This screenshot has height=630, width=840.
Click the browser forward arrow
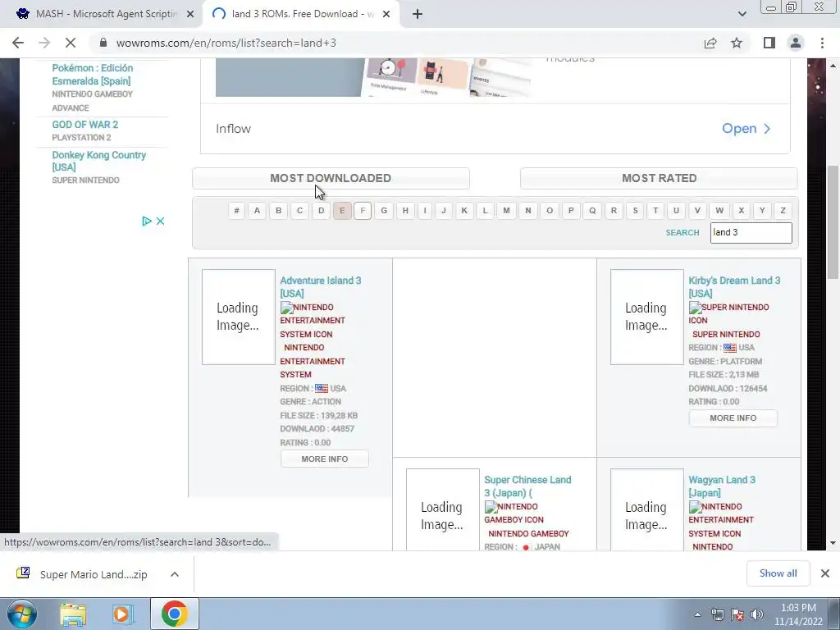[44, 43]
